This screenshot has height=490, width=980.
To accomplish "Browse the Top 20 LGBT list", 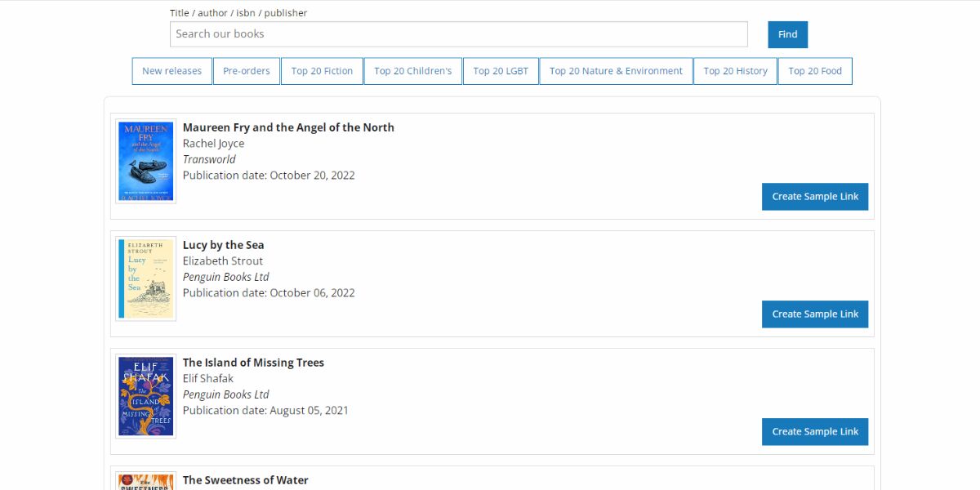I will (x=501, y=71).
